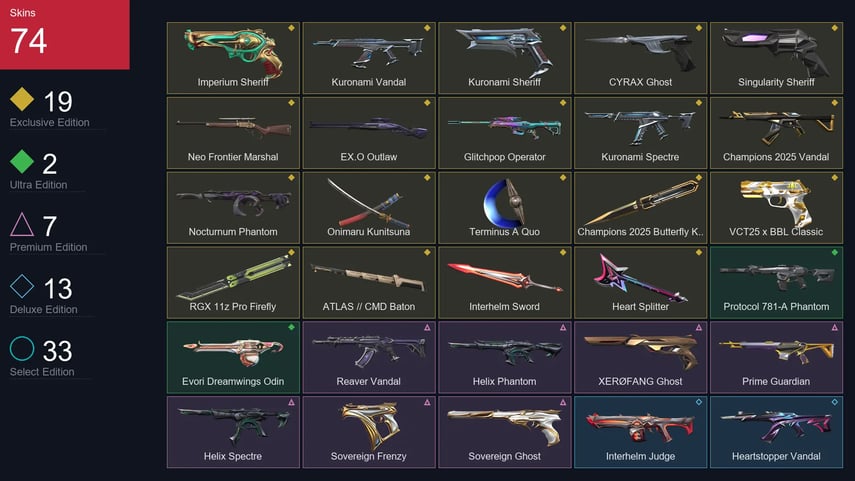
Task: Click the Protocol 781-A Phantom card
Action: tap(776, 282)
